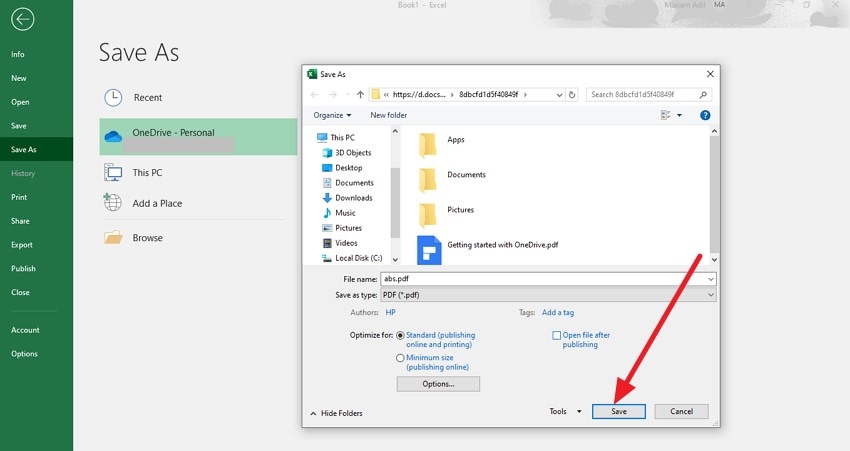Click New folder in dialog toolbar

point(389,115)
